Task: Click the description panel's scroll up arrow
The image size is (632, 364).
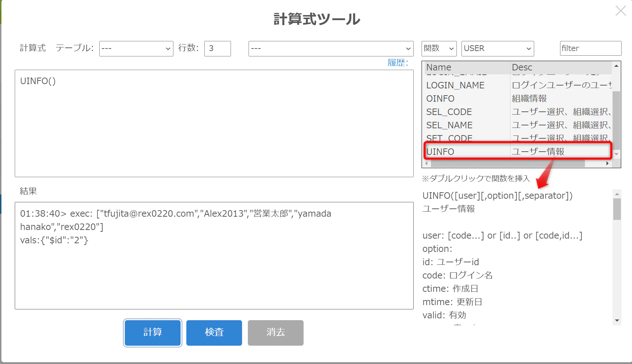Action: [x=617, y=194]
